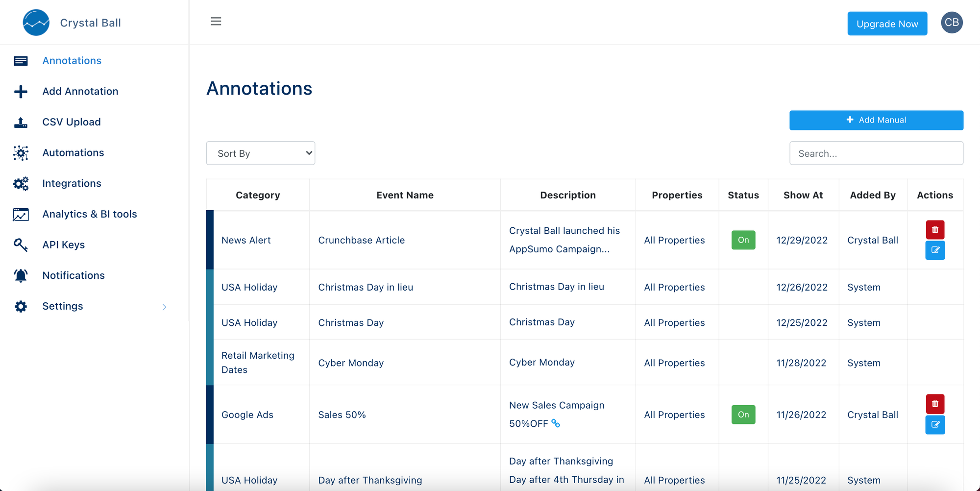Viewport: 980px width, 491px height.
Task: Edit the Crunchbase Article annotation
Action: click(935, 250)
